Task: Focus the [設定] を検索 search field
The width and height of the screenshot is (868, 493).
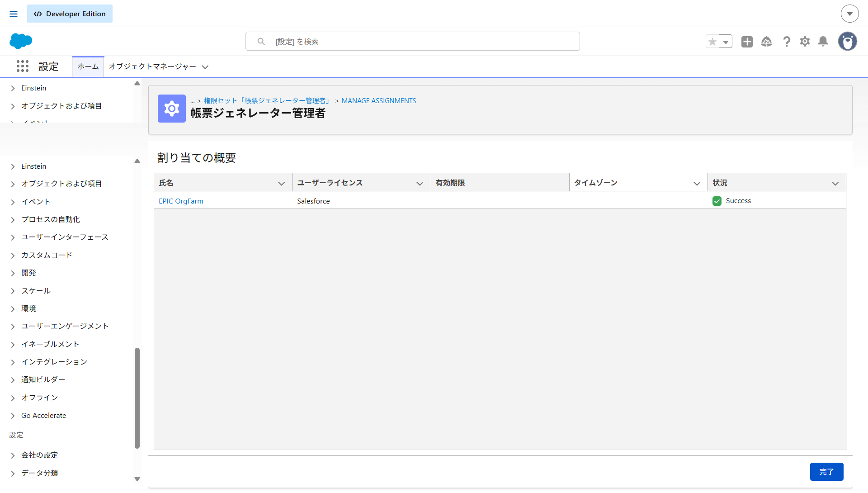Action: click(412, 41)
